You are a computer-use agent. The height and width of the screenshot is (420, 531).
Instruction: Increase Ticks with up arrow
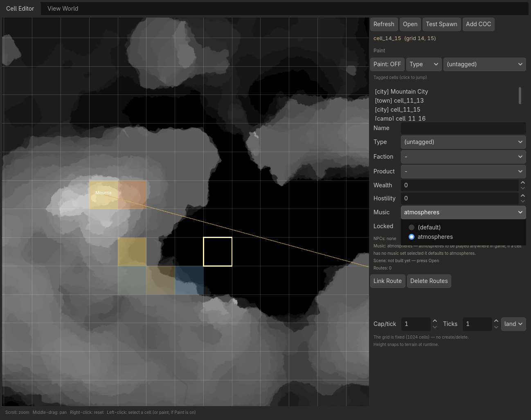click(496, 321)
